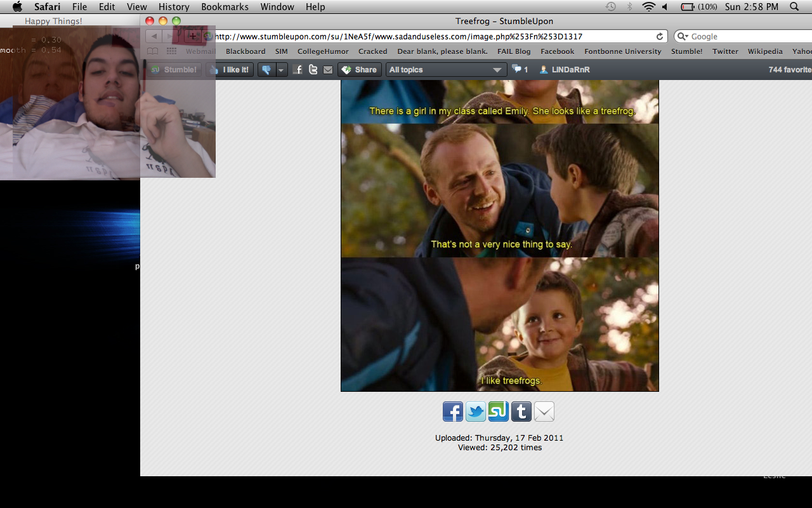Click the URL address field

(431, 37)
